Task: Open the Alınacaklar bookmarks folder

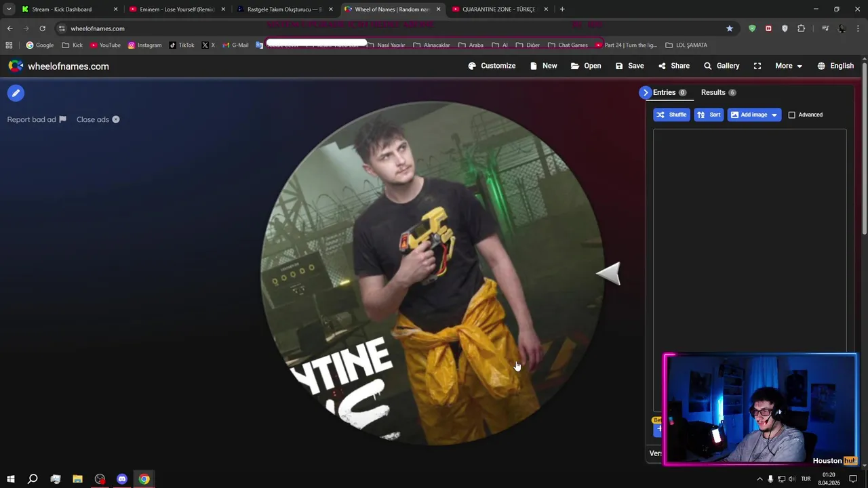Action: coord(431,45)
